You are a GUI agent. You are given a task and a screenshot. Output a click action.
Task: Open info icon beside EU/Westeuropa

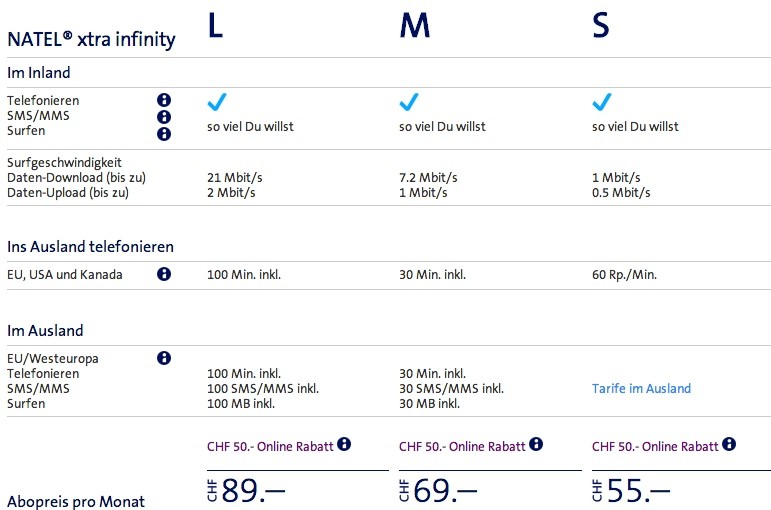(164, 358)
